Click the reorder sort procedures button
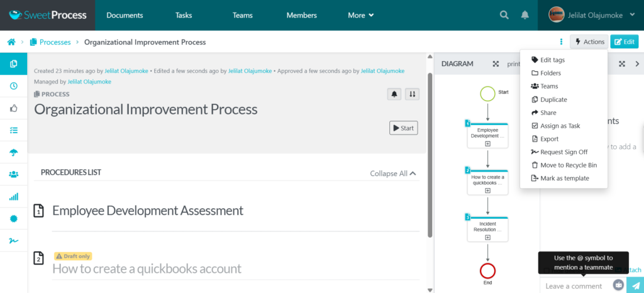This screenshot has height=293, width=644. pyautogui.click(x=413, y=94)
